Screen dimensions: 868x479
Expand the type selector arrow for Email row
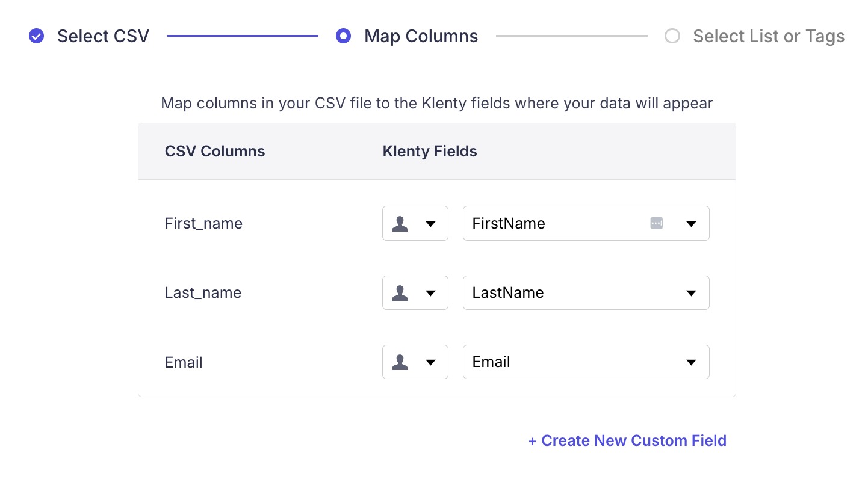tap(430, 362)
